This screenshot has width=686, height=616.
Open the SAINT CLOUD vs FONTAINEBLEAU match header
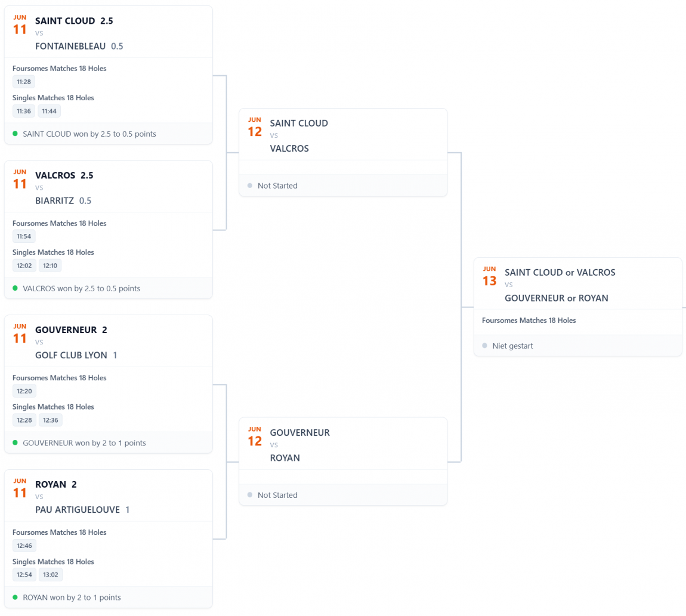coord(109,32)
